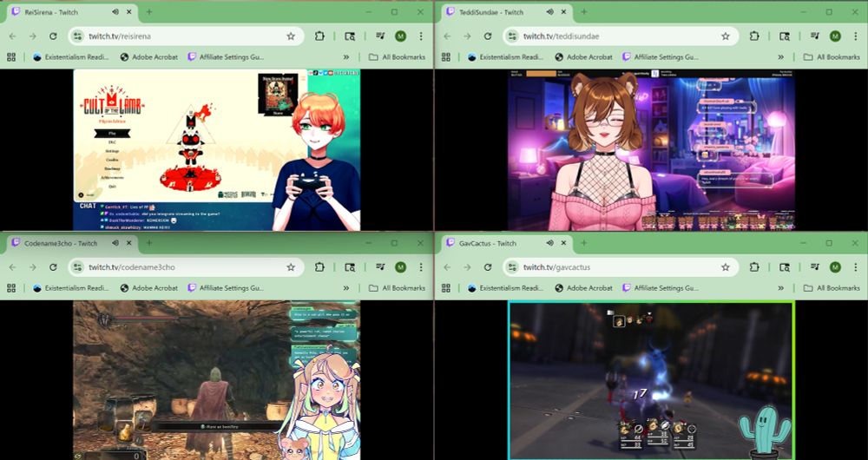Open Extensions puzzle icon in ReiSirena window
Image resolution: width=868 pixels, height=460 pixels.
click(x=319, y=36)
